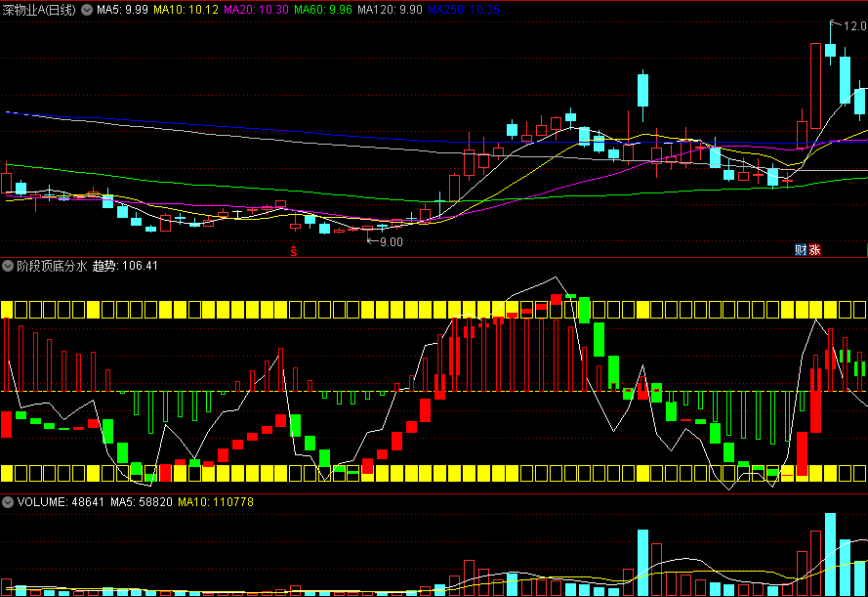Click the MA5: 9.99 label
This screenshot has height=597, width=868.
(122, 10)
